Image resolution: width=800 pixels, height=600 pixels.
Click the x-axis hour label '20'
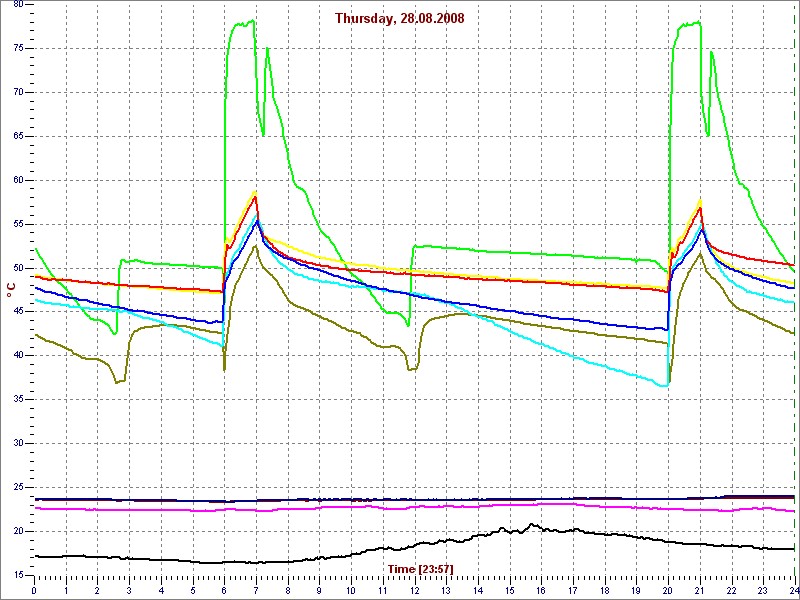668,590
